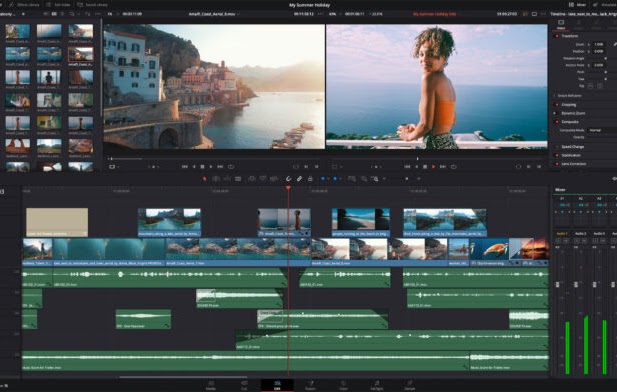Screen dimensions: 617x392
Task: Toggle the Transform section enable dot
Action: [x=557, y=36]
